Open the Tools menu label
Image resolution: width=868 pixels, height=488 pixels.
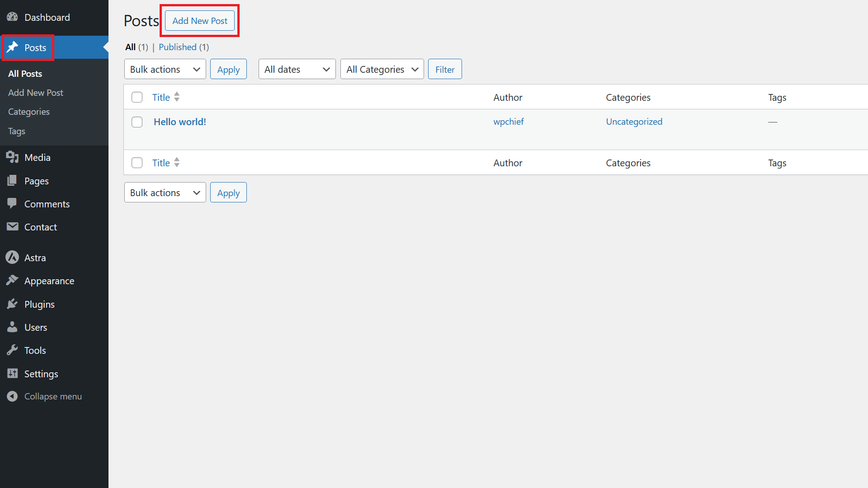(x=35, y=350)
